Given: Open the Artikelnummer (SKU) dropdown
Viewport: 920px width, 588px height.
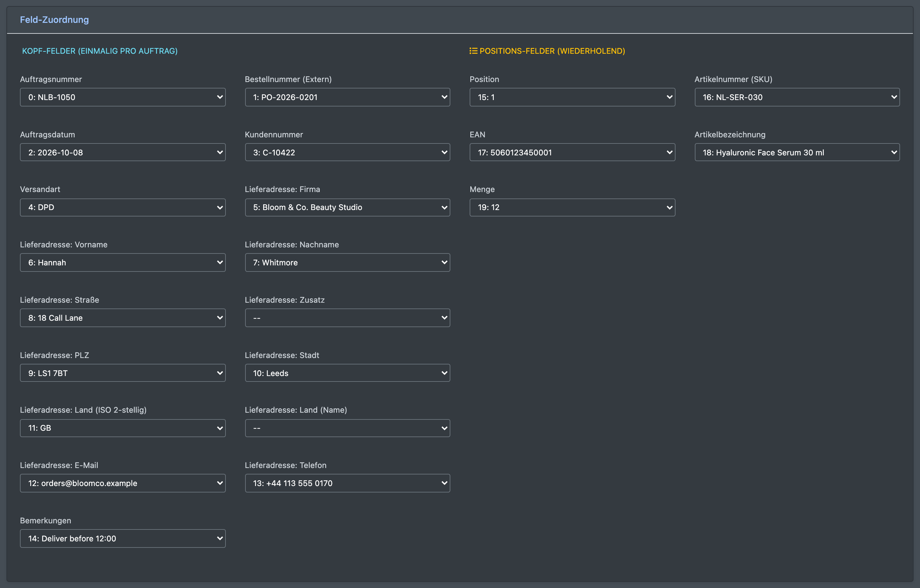Looking at the screenshot, I should click(797, 97).
